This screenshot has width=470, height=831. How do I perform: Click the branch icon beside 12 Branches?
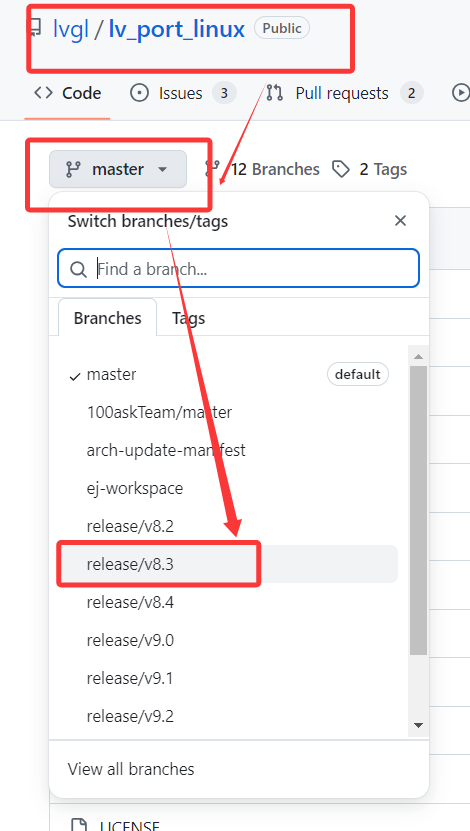tap(212, 169)
